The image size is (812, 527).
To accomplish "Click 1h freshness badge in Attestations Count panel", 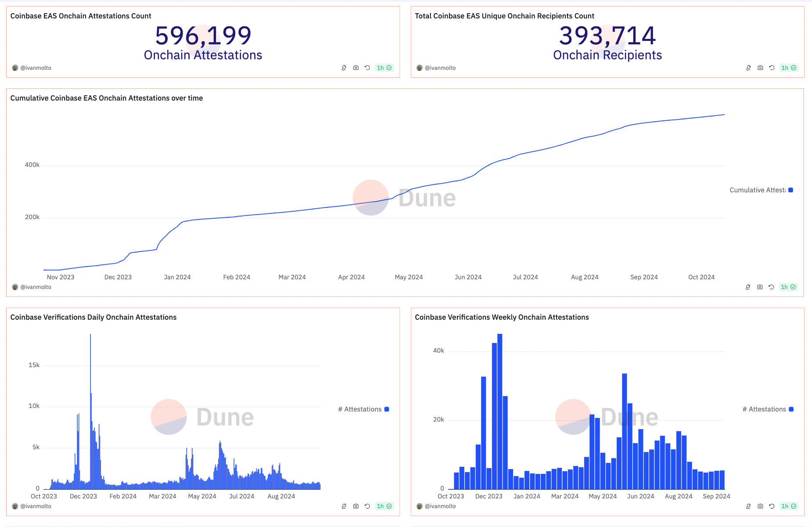I will 384,68.
